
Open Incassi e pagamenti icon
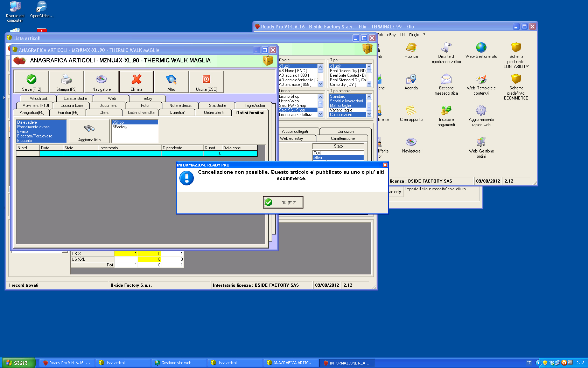(446, 110)
